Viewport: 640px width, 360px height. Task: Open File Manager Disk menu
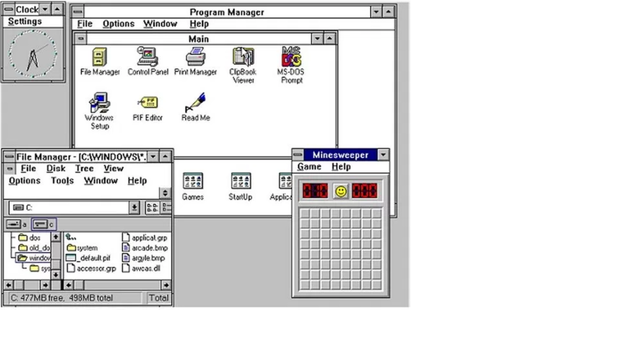tap(56, 169)
